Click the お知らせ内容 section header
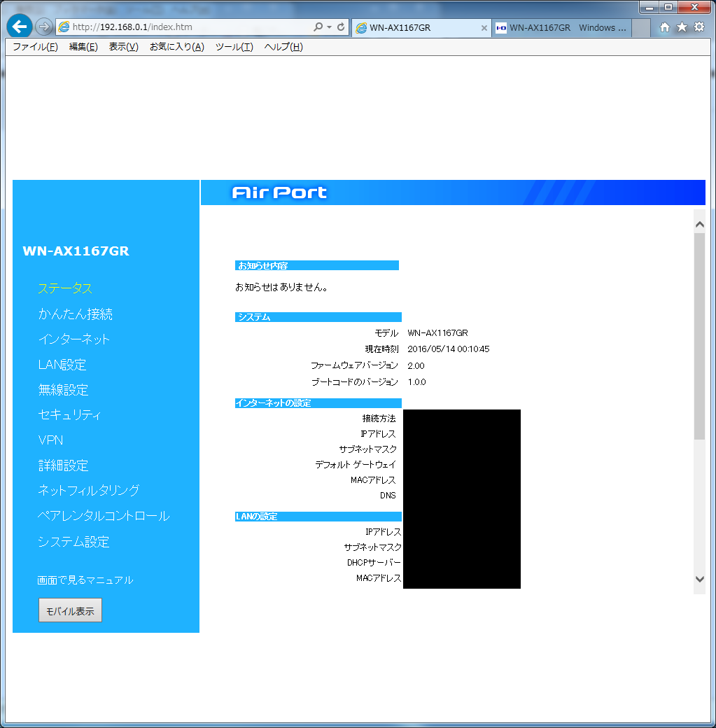 (316, 265)
